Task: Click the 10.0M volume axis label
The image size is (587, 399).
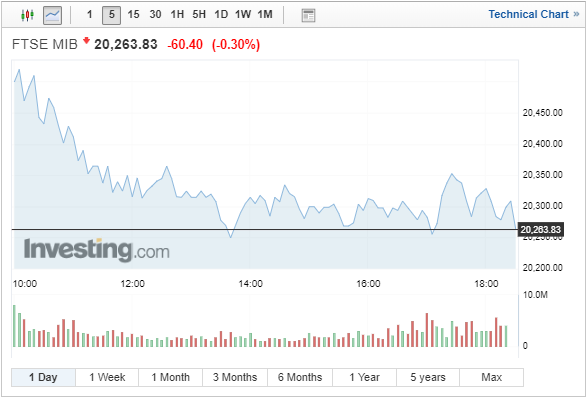Action: tap(535, 295)
